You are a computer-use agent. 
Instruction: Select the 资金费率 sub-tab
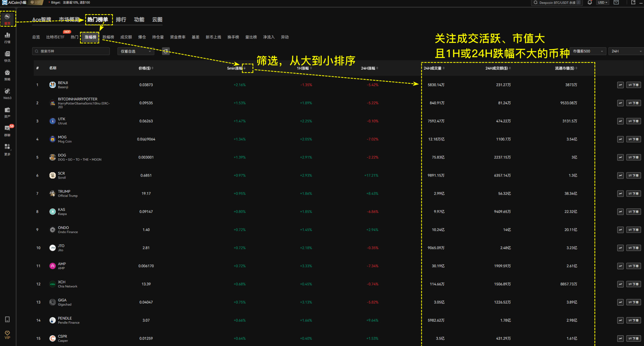[178, 37]
